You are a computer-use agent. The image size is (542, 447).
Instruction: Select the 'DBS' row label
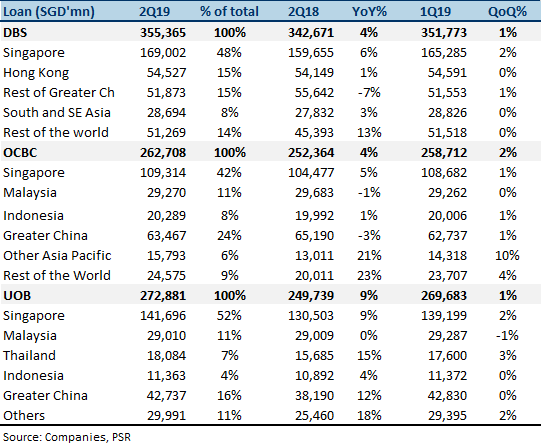tap(15, 32)
